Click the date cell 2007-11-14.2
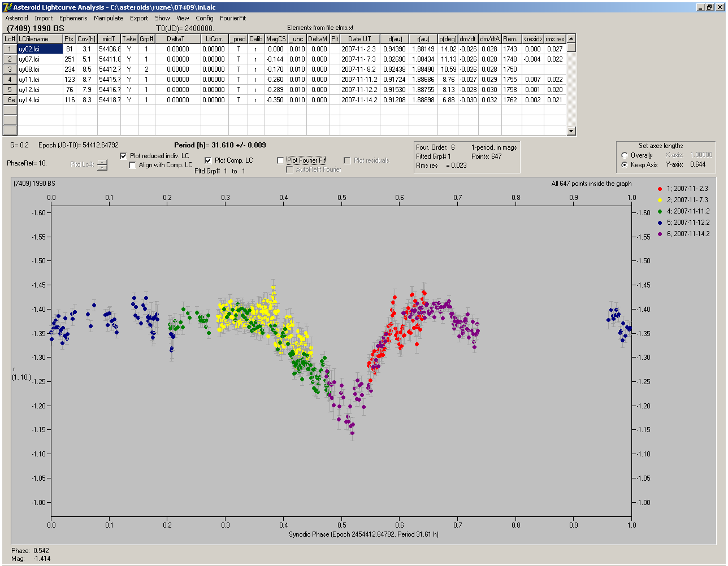 359,100
